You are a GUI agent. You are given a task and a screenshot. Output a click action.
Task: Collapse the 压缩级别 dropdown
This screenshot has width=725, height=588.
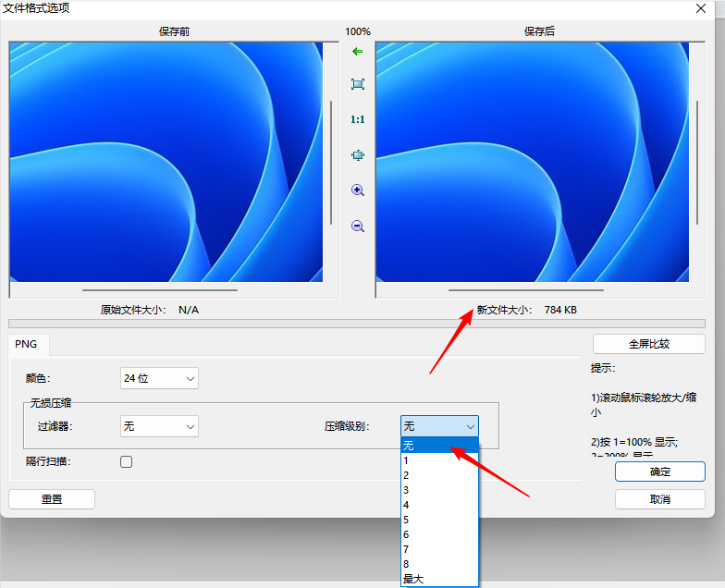pos(439,426)
